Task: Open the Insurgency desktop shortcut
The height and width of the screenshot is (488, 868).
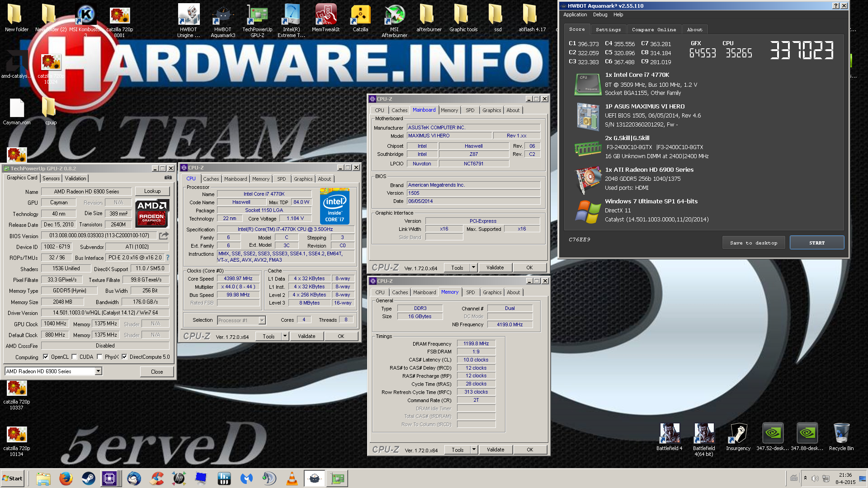Action: pyautogui.click(x=738, y=437)
